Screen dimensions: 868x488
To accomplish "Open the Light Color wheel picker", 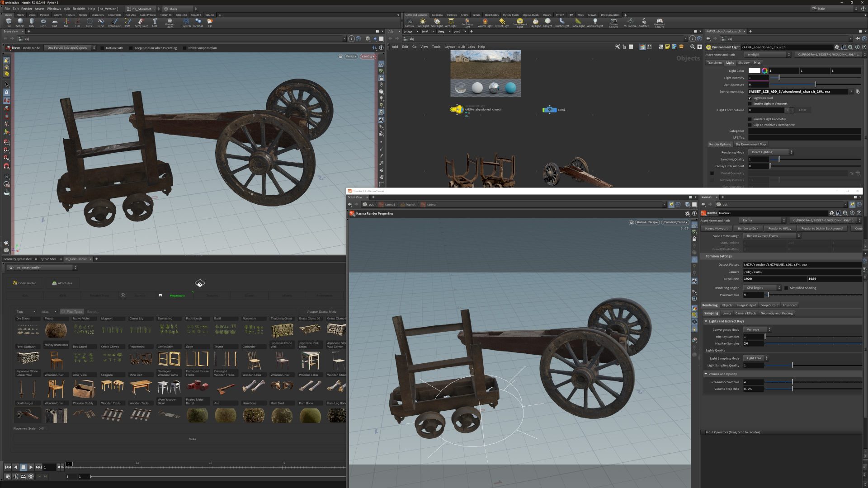I will pyautogui.click(x=764, y=70).
